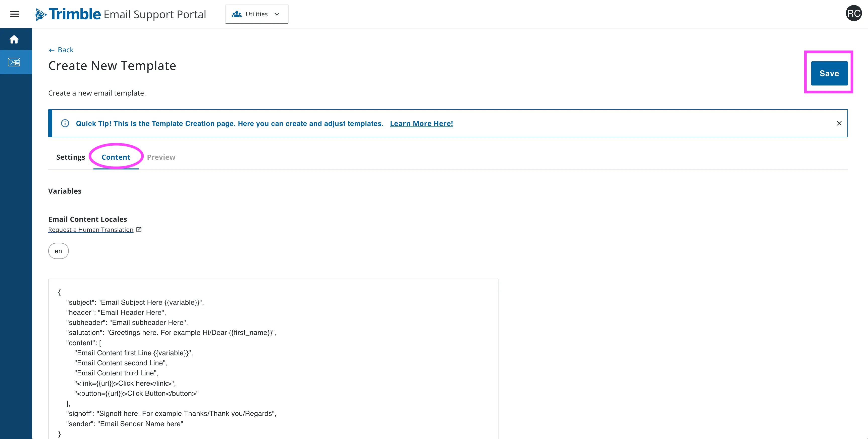
Task: Click the Back link
Action: pos(61,50)
